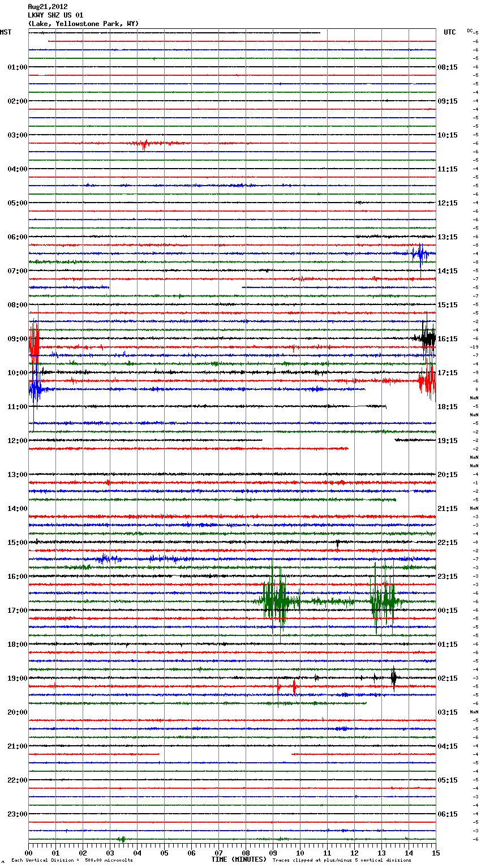Viewport: 481px width, 868px height.
Task: Select the 06:00 MST time label
Action: click(17, 237)
